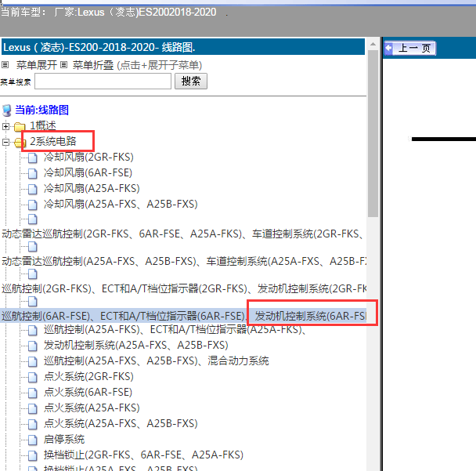This screenshot has width=476, height=471.
Task: Click page icon beside 冷却风扇(6AR-FSE)
Action: tap(32, 173)
